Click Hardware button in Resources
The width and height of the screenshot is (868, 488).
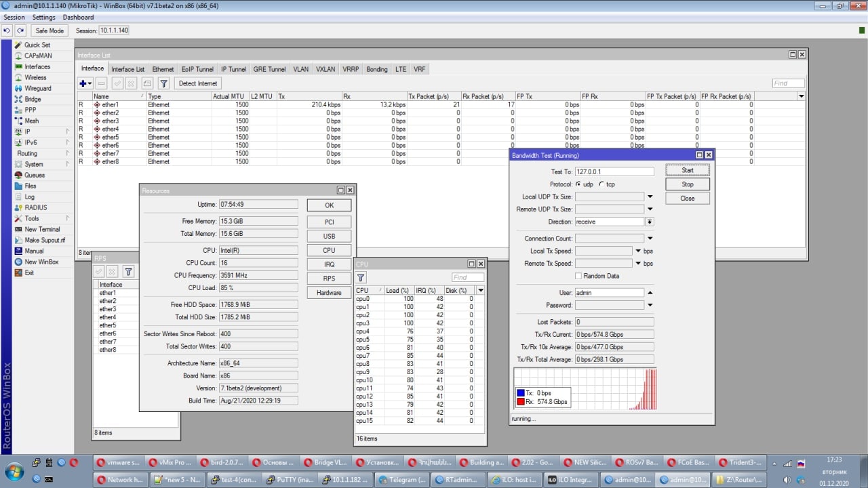pyautogui.click(x=329, y=293)
